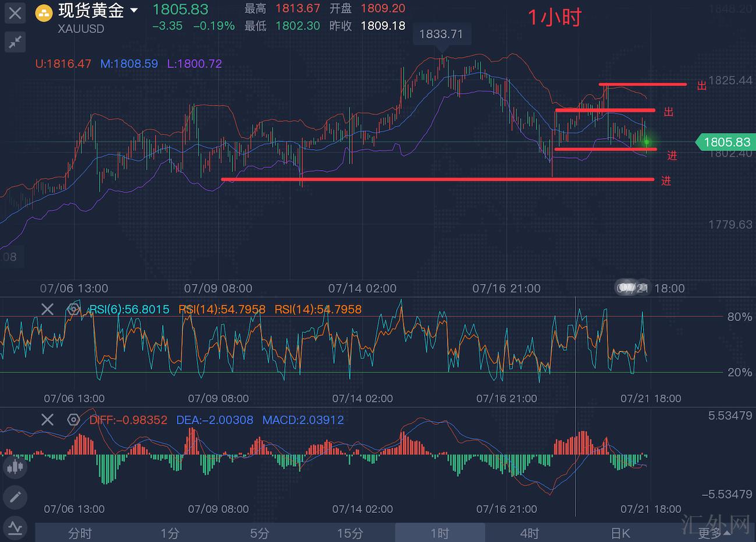Click the shrink fullscreen arrows icon
The image size is (756, 542).
[x=15, y=41]
